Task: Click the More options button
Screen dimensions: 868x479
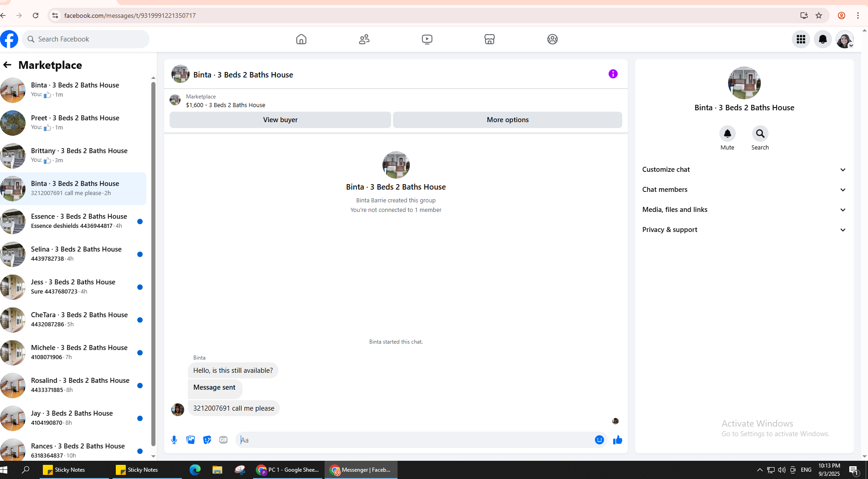Action: (507, 120)
